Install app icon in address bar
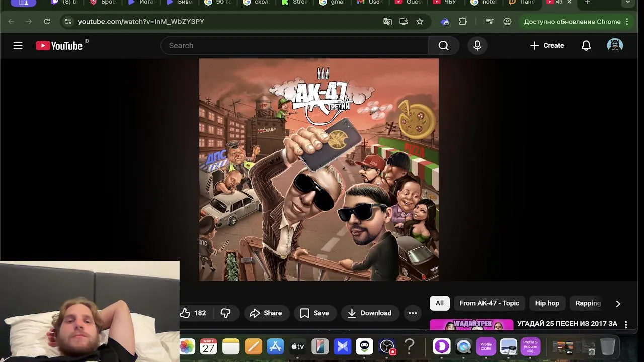The image size is (644, 362). 404,22
